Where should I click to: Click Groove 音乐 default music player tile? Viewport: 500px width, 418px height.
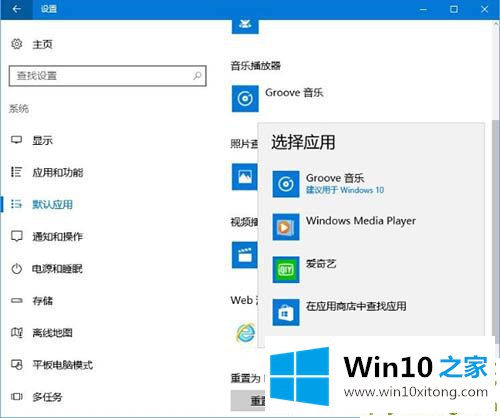point(245,99)
